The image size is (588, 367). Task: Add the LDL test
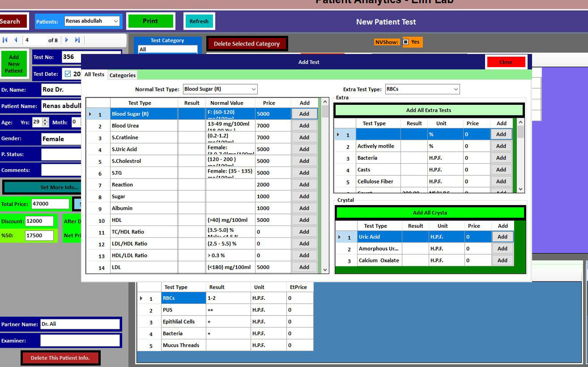click(304, 267)
